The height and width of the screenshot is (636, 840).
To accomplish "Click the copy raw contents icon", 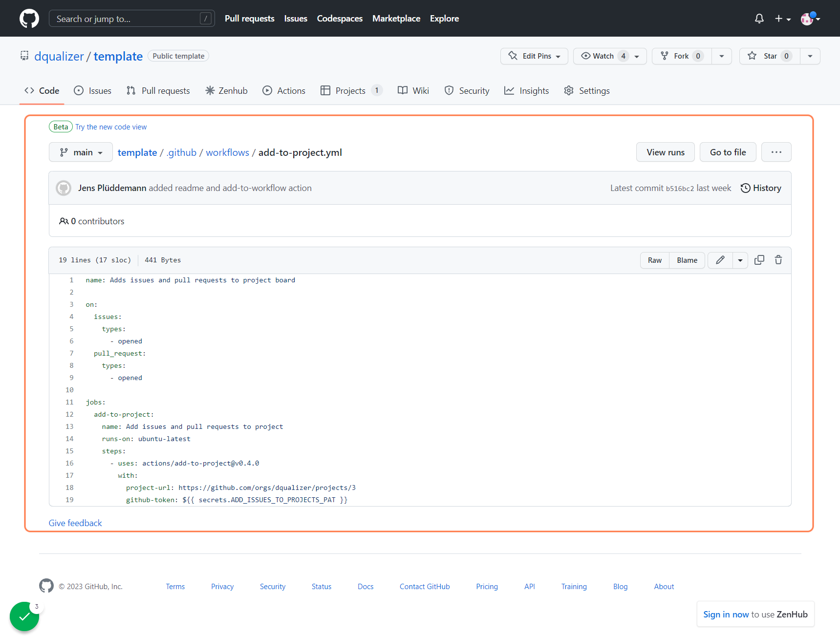I will point(759,260).
